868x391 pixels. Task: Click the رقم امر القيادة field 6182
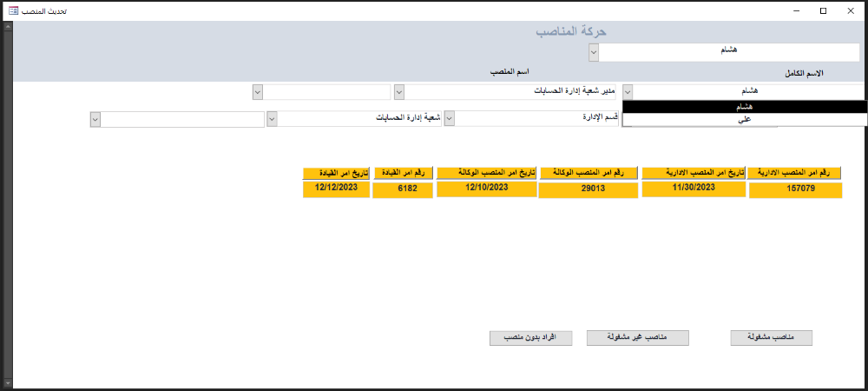coord(402,189)
